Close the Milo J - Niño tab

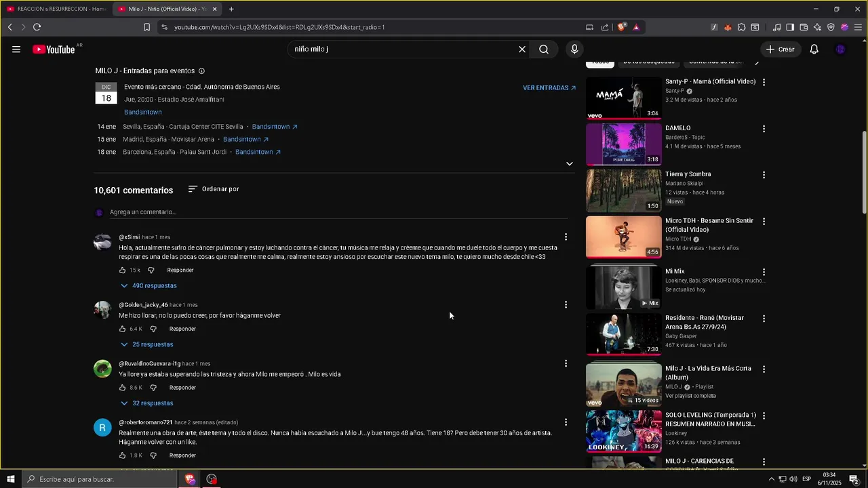[x=215, y=9]
